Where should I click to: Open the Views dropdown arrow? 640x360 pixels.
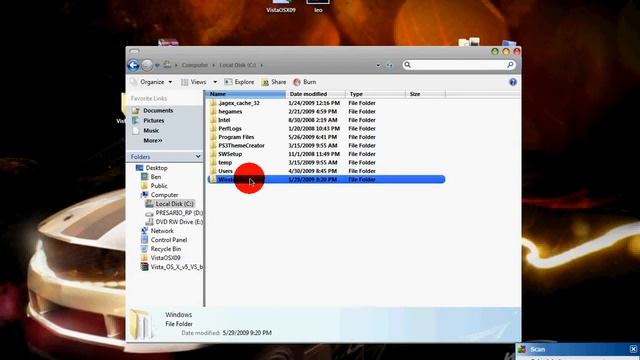(215, 82)
